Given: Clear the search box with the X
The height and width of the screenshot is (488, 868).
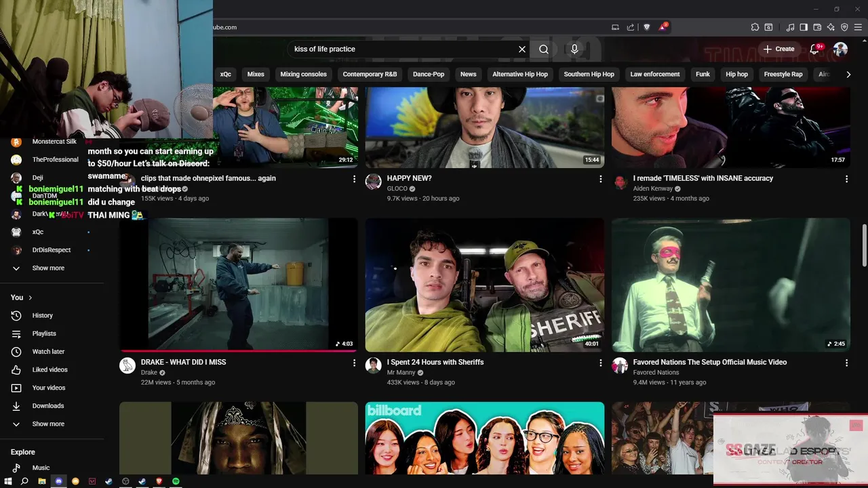Looking at the screenshot, I should tap(522, 49).
